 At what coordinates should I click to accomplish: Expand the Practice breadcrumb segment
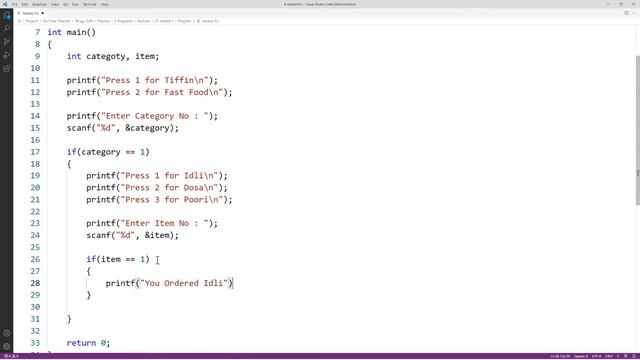point(103,21)
